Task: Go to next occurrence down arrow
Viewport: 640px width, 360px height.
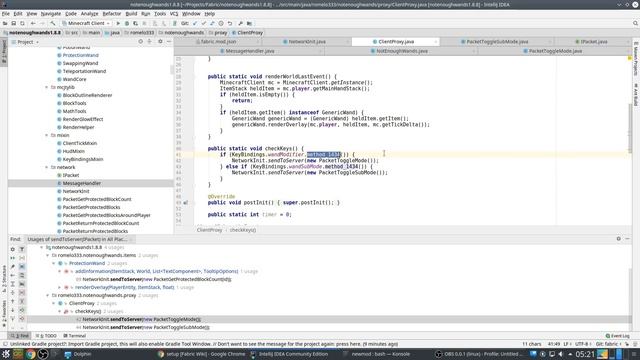Action: (13, 310)
